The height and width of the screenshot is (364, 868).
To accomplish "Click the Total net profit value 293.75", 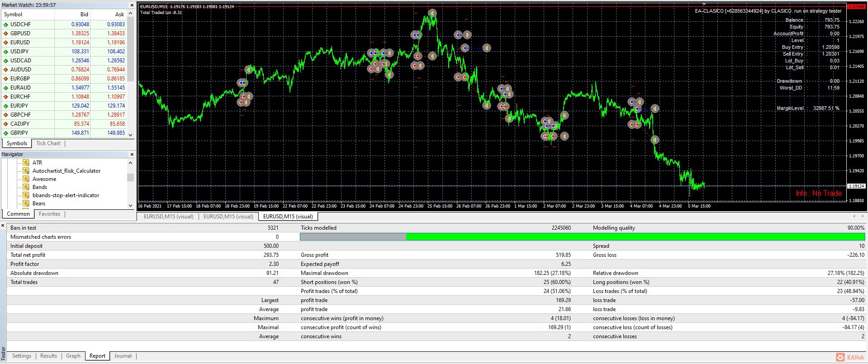I will coord(271,255).
